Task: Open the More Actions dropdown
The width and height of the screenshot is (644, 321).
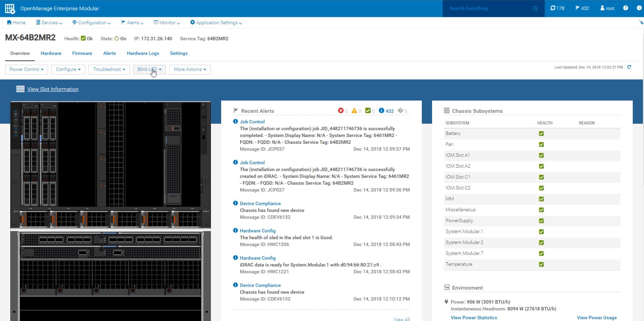Action: point(189,69)
